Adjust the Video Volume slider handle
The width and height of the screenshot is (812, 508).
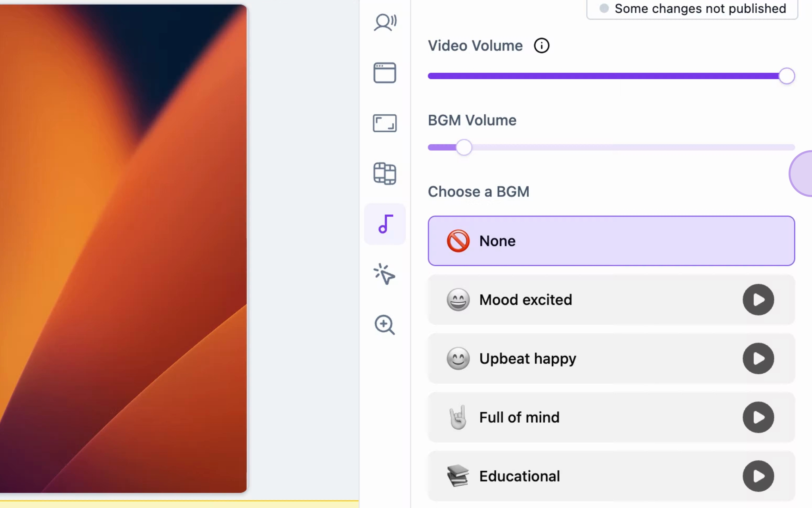(x=787, y=76)
